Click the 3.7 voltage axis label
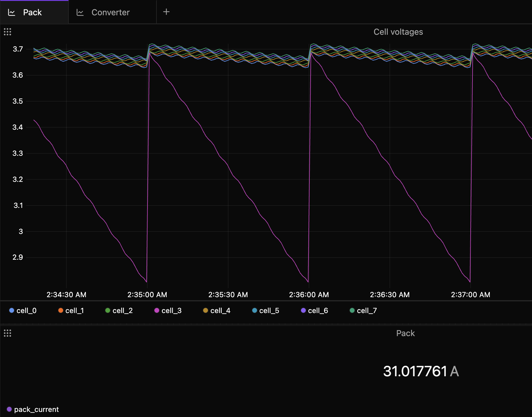Image resolution: width=532 pixels, height=417 pixels. [18, 49]
